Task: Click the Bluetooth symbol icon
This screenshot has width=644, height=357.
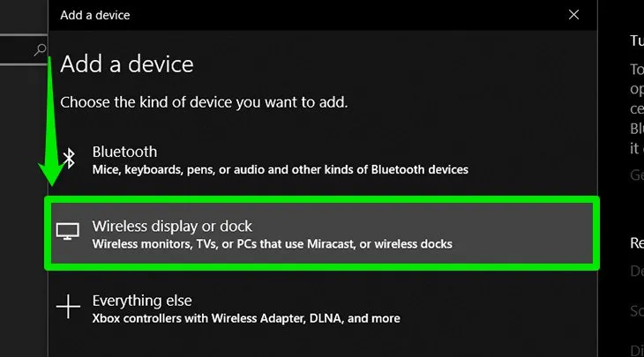Action: tap(69, 159)
